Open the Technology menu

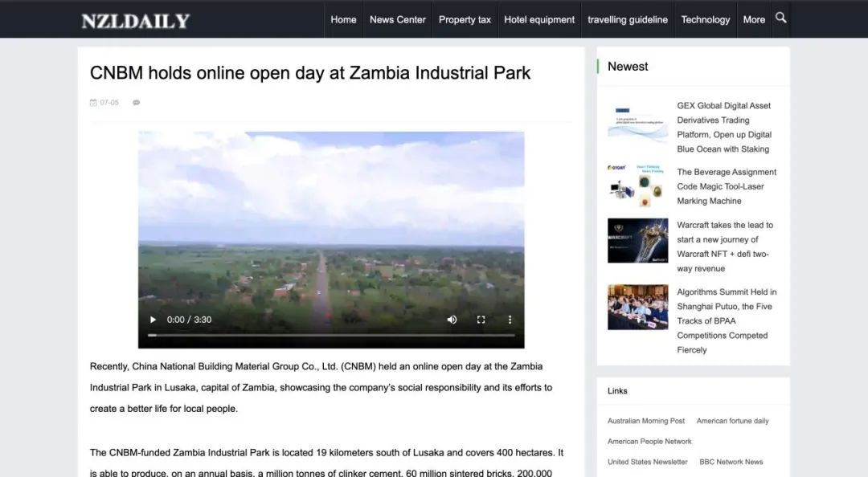(x=705, y=20)
